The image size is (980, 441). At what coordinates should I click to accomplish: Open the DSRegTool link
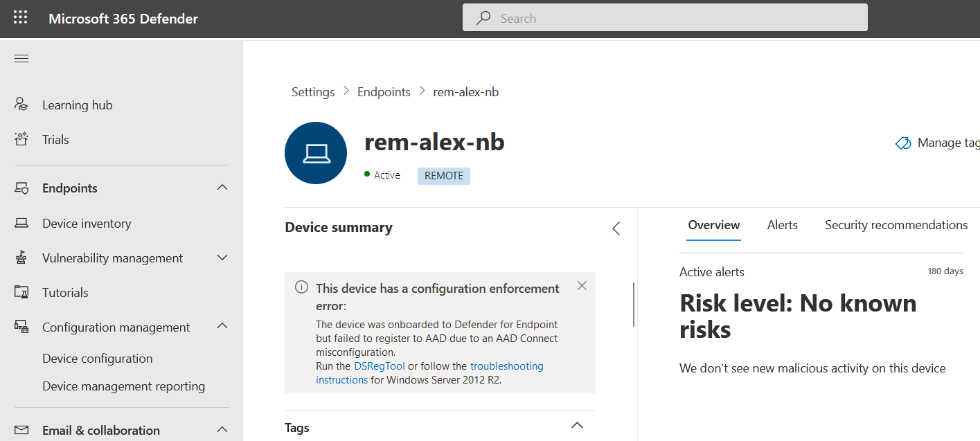pyautogui.click(x=380, y=366)
